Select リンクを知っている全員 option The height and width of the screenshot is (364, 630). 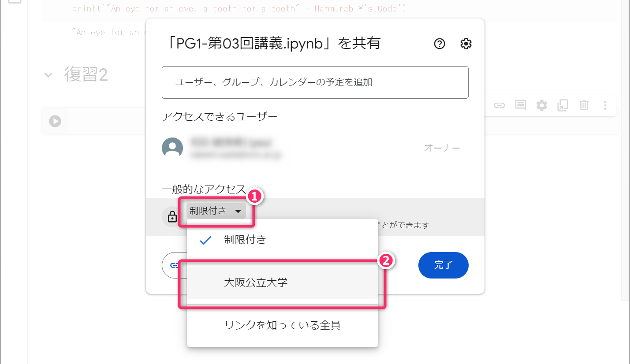(282, 325)
